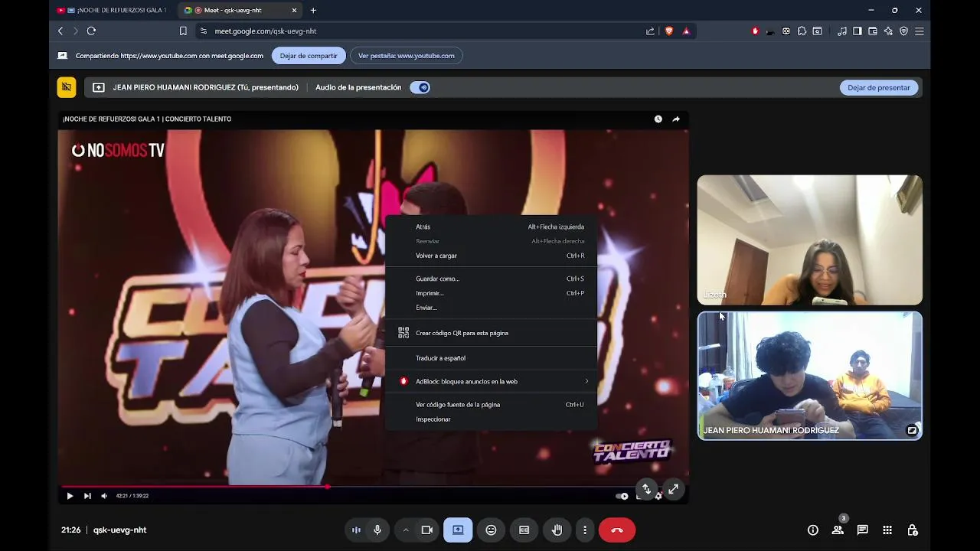Play the YouTube video
The image size is (980, 551).
tap(70, 496)
